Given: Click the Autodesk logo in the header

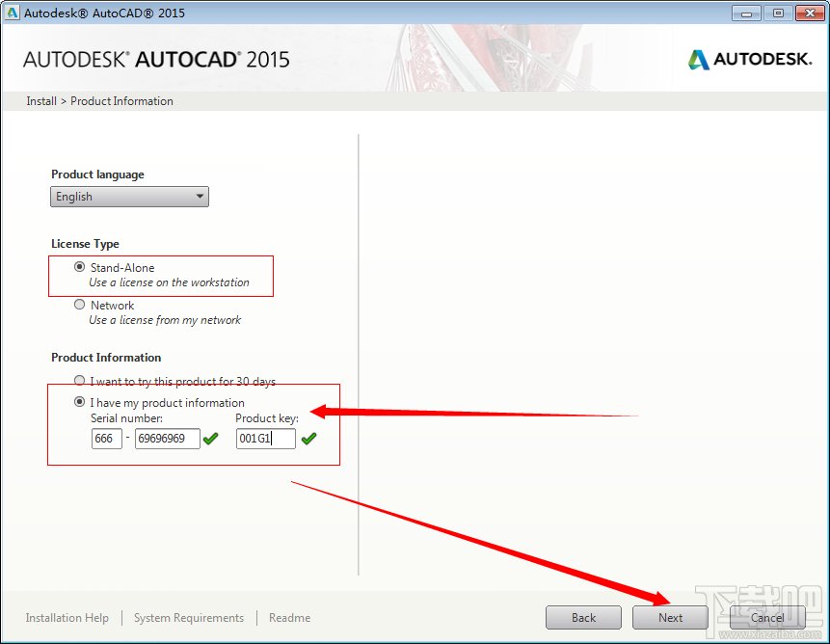Looking at the screenshot, I should tap(750, 58).
